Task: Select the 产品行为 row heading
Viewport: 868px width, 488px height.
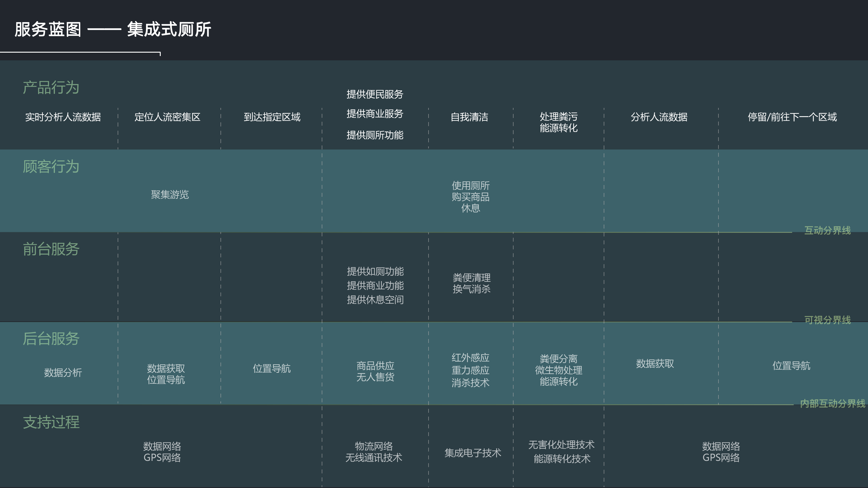Action: [51, 88]
